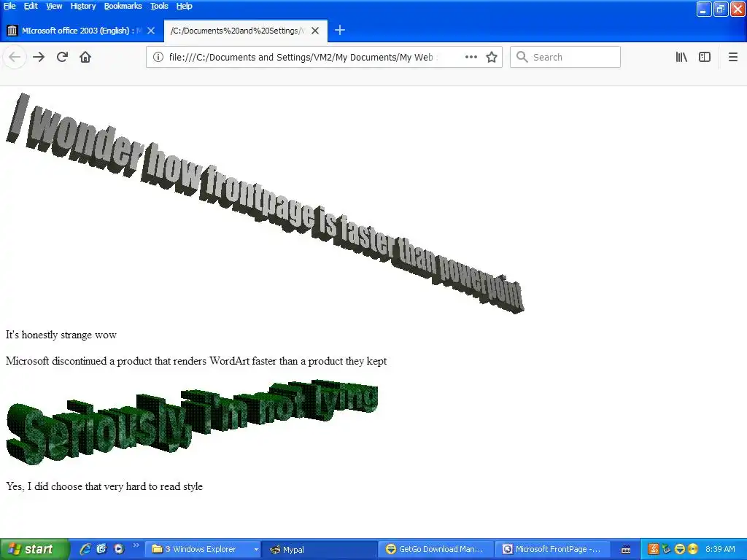
Task: Open the on-screen keyboard tray icon
Action: coord(626,550)
